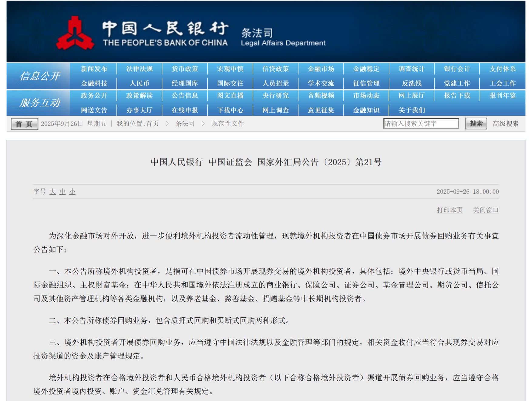The image size is (532, 401).
Task: Open 关于我们 in the service menu
Action: pos(412,110)
